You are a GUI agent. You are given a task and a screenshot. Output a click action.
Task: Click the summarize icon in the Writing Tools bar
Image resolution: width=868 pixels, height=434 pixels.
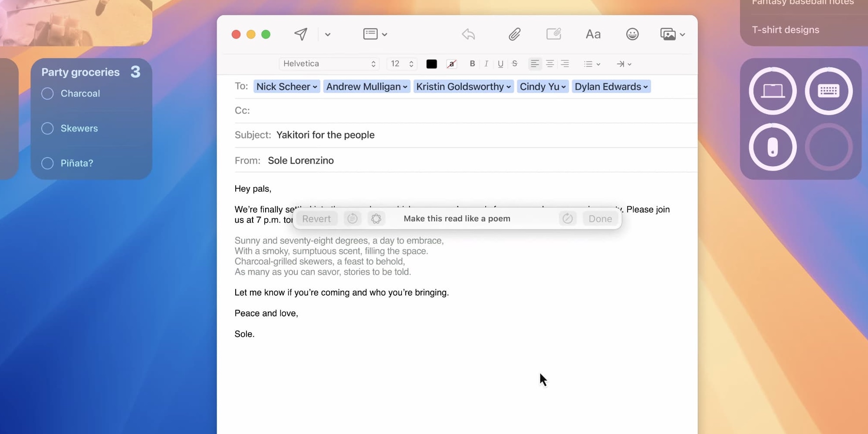click(x=352, y=218)
